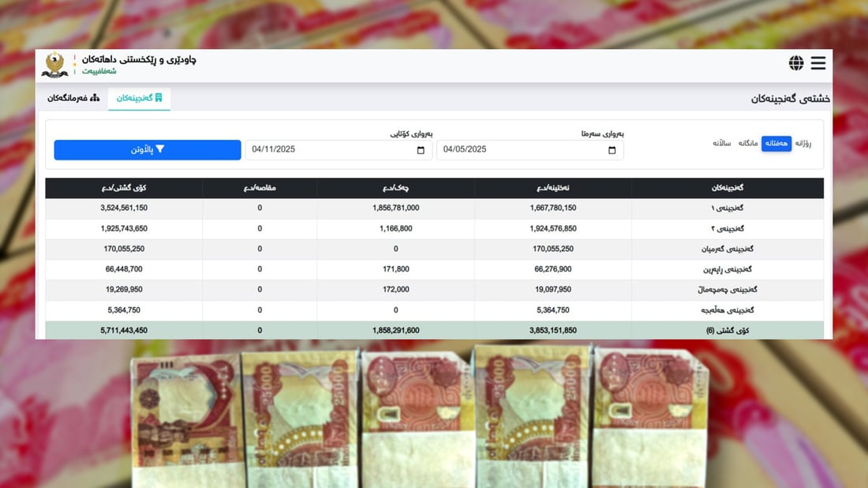This screenshot has width=868, height=488.
Task: Click the Kurdistan government emblem logo
Action: pyautogui.click(x=54, y=65)
